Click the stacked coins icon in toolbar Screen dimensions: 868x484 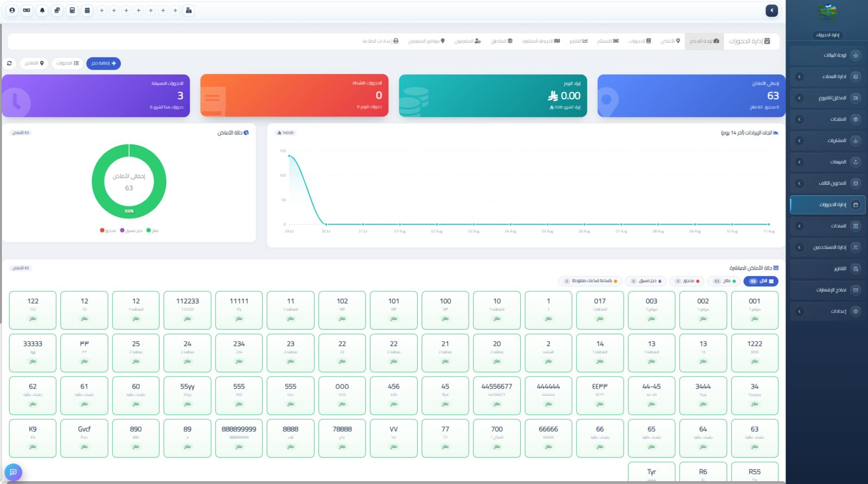tap(57, 10)
